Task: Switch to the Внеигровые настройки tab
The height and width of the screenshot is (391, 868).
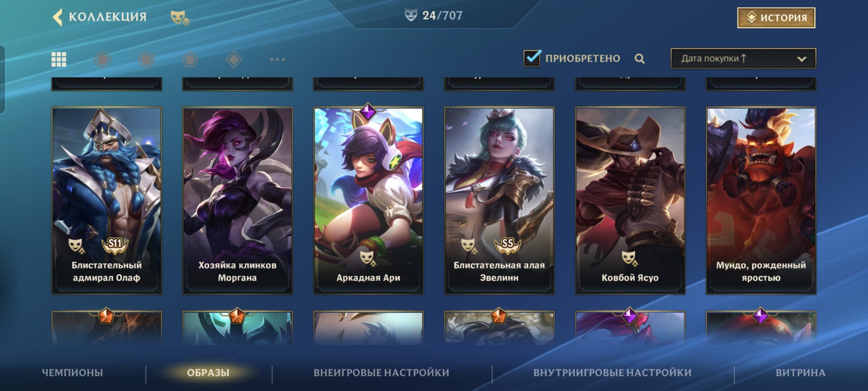Action: click(x=381, y=373)
